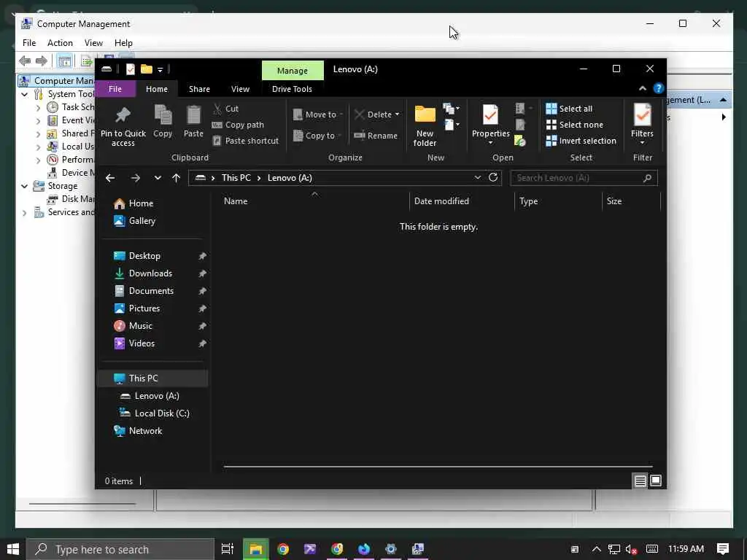
Task: Open Explorer Help via the blue question mark
Action: click(x=659, y=88)
